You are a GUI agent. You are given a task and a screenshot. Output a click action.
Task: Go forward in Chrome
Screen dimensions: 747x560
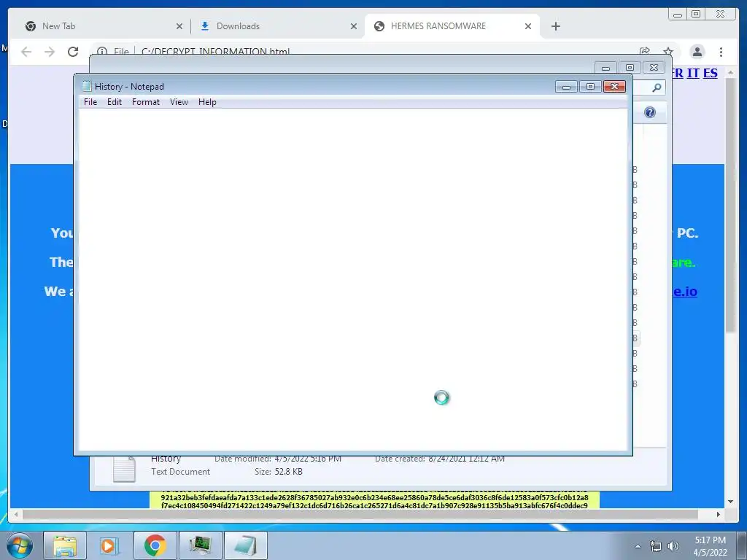[50, 52]
